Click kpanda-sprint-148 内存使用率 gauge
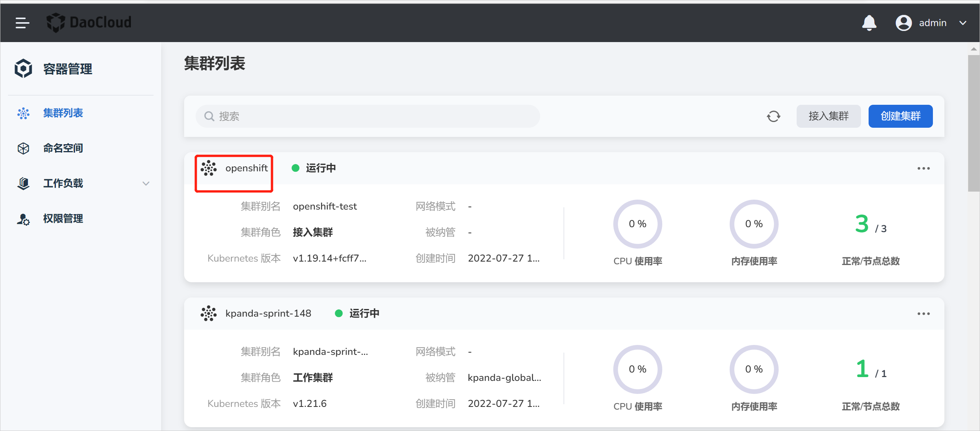Image resolution: width=980 pixels, height=431 pixels. (x=754, y=369)
